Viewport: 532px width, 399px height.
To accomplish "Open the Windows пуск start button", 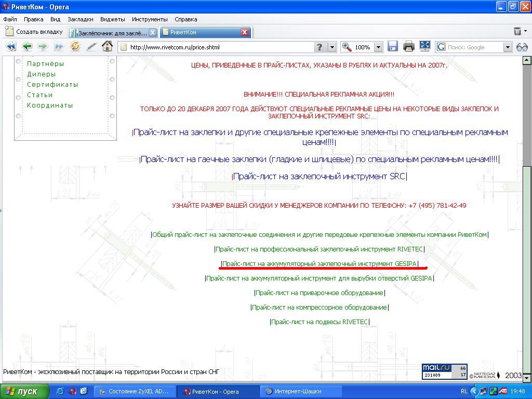I will click(x=24, y=391).
